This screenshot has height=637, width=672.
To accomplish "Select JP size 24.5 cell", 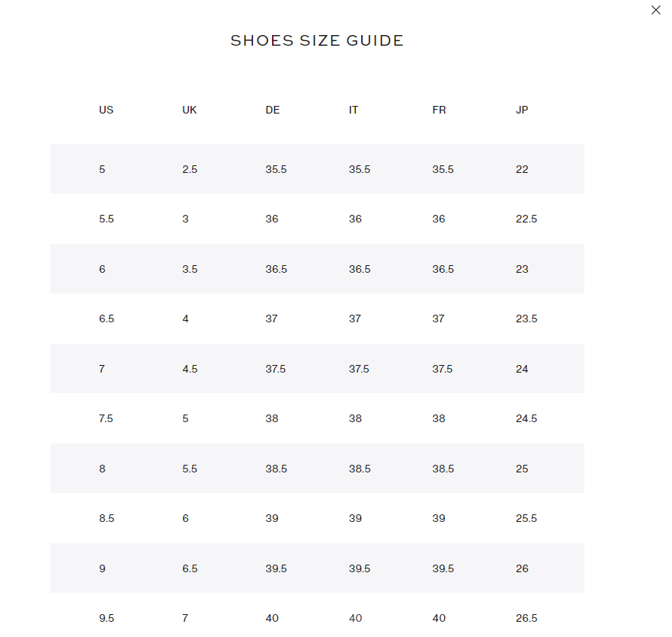I will (x=526, y=418).
